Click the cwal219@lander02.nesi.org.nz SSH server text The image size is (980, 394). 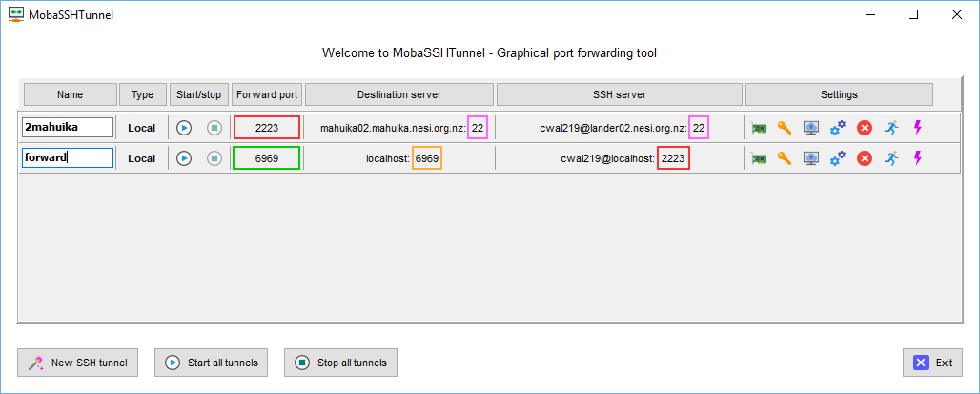point(614,128)
